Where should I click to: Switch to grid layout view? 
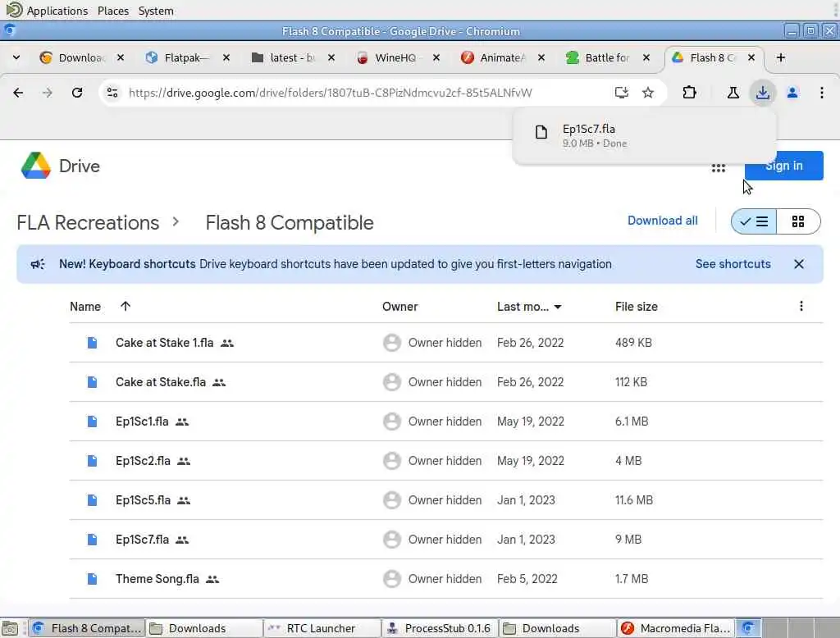(x=798, y=221)
